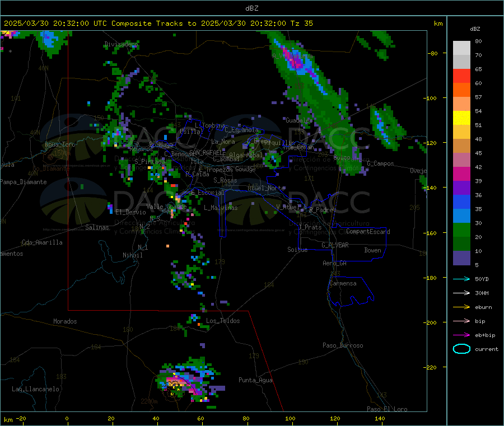Select the slate purple bottom band of dBZ scale
The height and width of the screenshot is (426, 504).
(x=461, y=258)
